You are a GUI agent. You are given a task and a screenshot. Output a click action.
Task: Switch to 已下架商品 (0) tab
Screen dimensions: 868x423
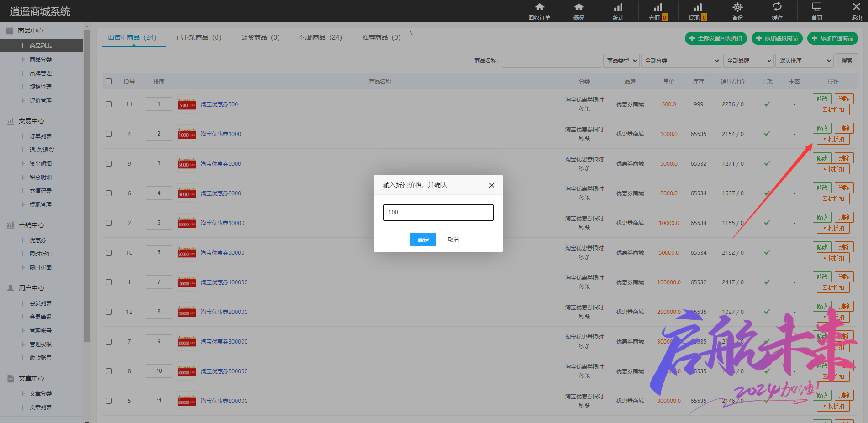[x=199, y=37]
